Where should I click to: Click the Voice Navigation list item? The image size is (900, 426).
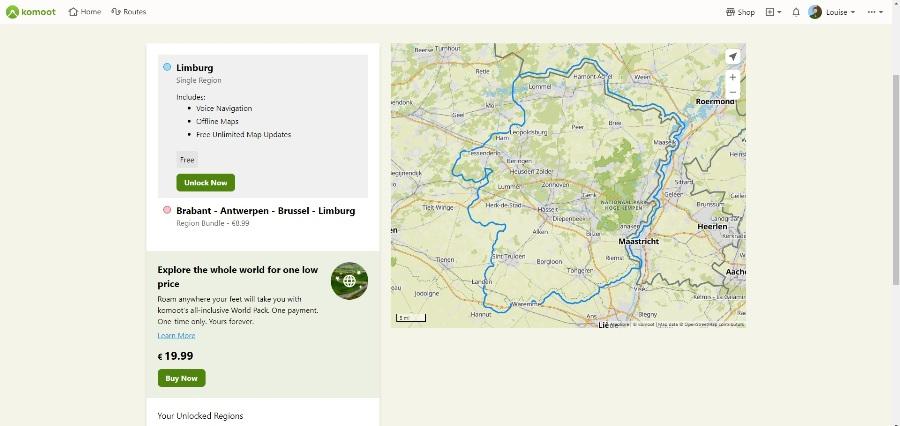[224, 108]
